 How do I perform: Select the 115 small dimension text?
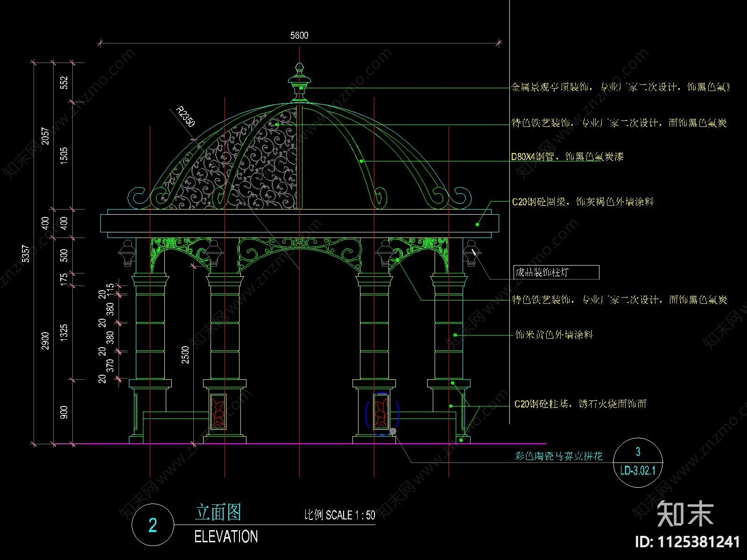tap(110, 289)
